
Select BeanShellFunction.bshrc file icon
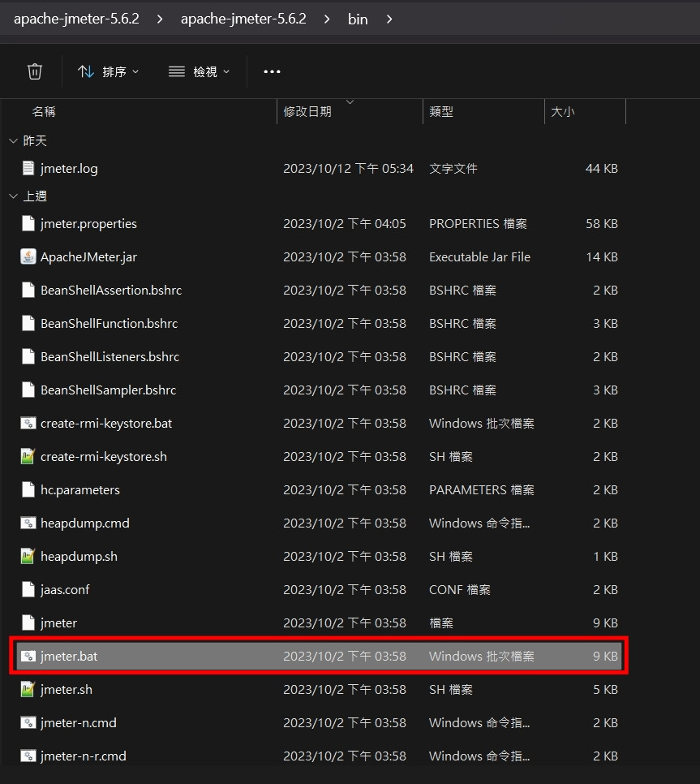click(28, 323)
